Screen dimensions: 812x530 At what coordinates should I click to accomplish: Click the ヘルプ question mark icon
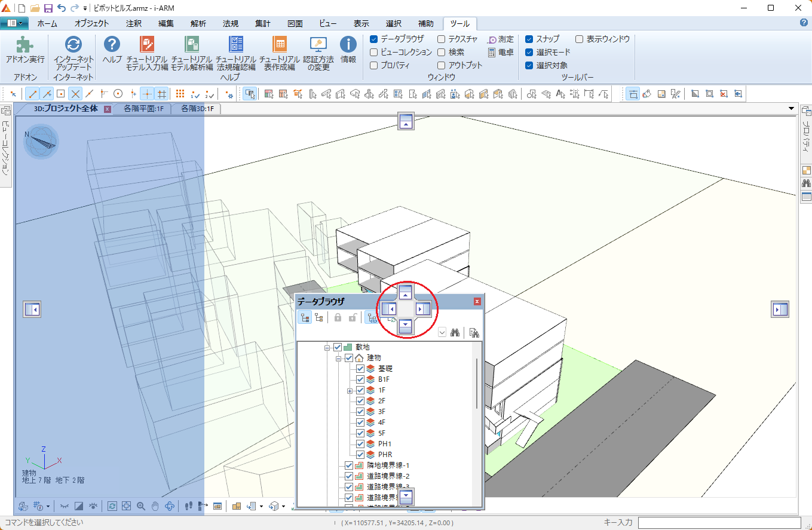pyautogui.click(x=112, y=46)
